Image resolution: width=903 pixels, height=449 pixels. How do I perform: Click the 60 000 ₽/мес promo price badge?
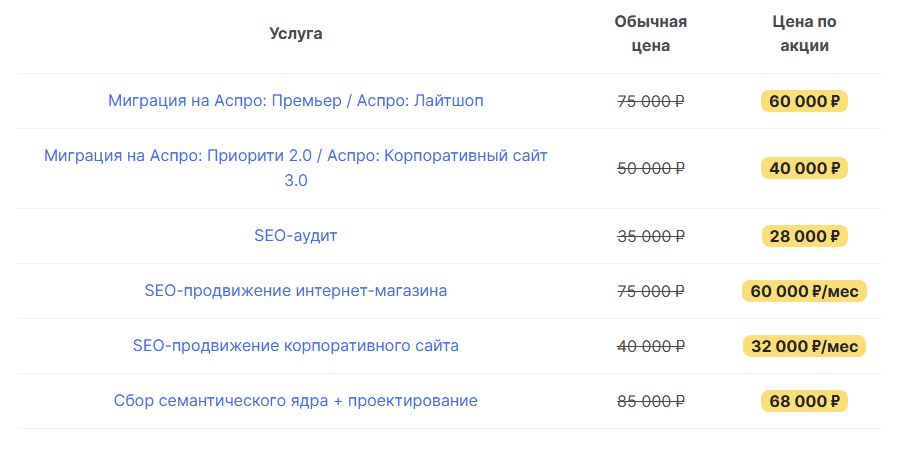(804, 291)
